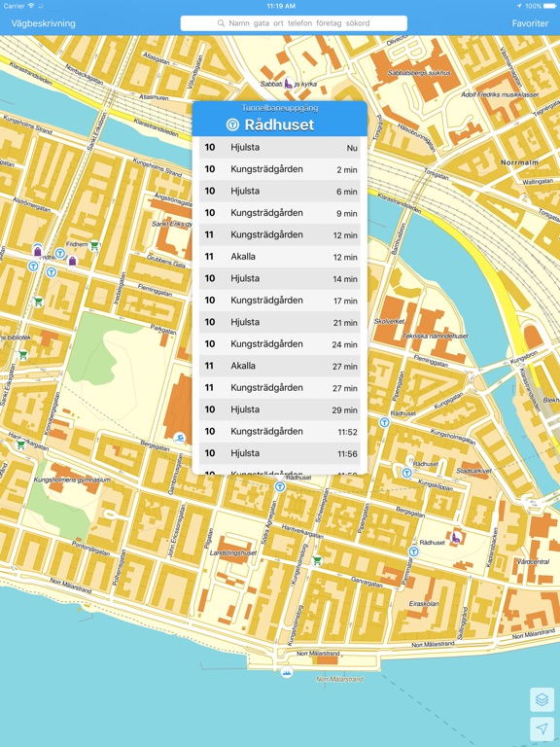The height and width of the screenshot is (747, 560).
Task: Tap metro icon at Agnegatan under the list
Action: (280, 486)
